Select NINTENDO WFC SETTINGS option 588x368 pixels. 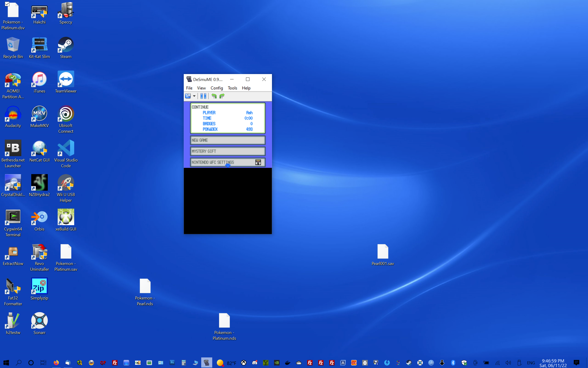(228, 162)
